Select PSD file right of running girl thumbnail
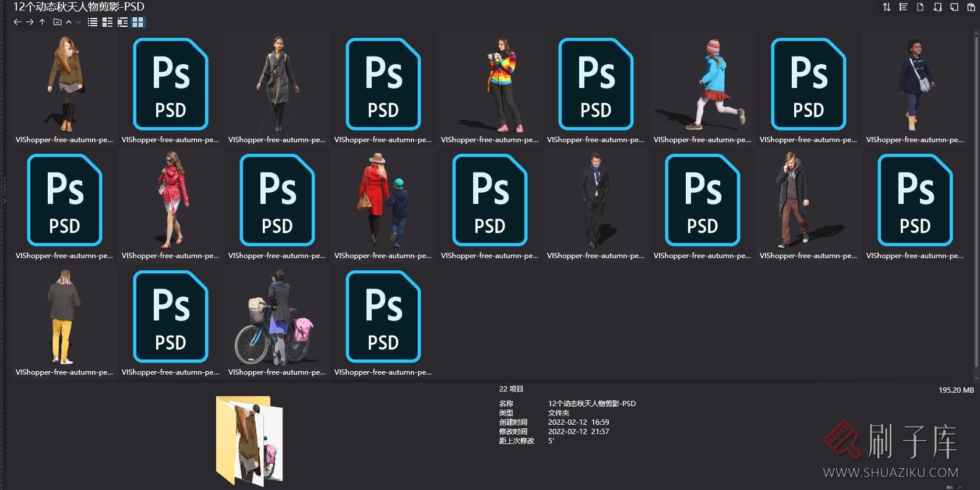The width and height of the screenshot is (980, 490). pos(809,84)
